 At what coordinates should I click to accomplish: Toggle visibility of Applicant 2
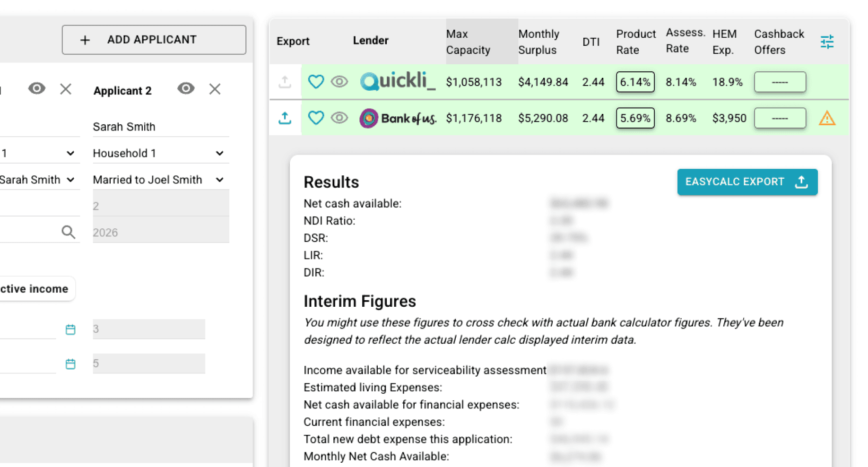point(186,88)
